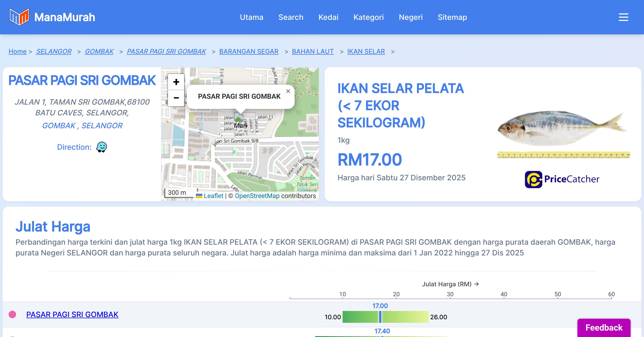
Task: Click the Feedback button
Action: pos(604,328)
